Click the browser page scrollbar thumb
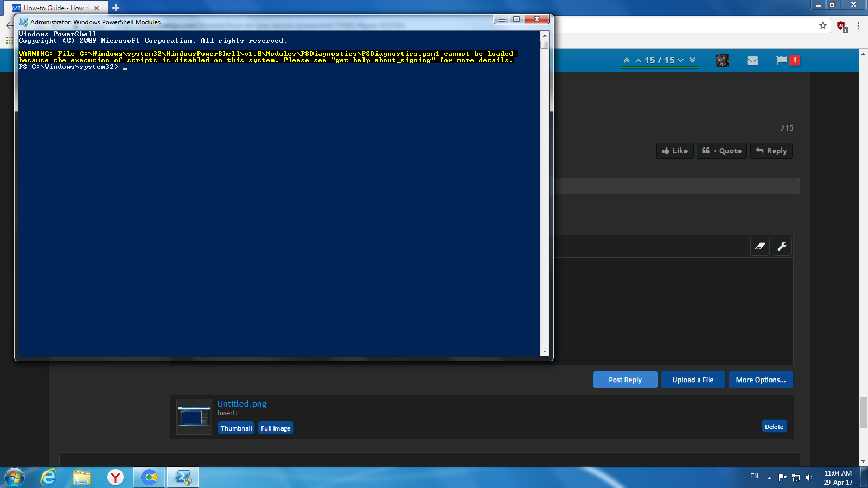 [x=863, y=412]
